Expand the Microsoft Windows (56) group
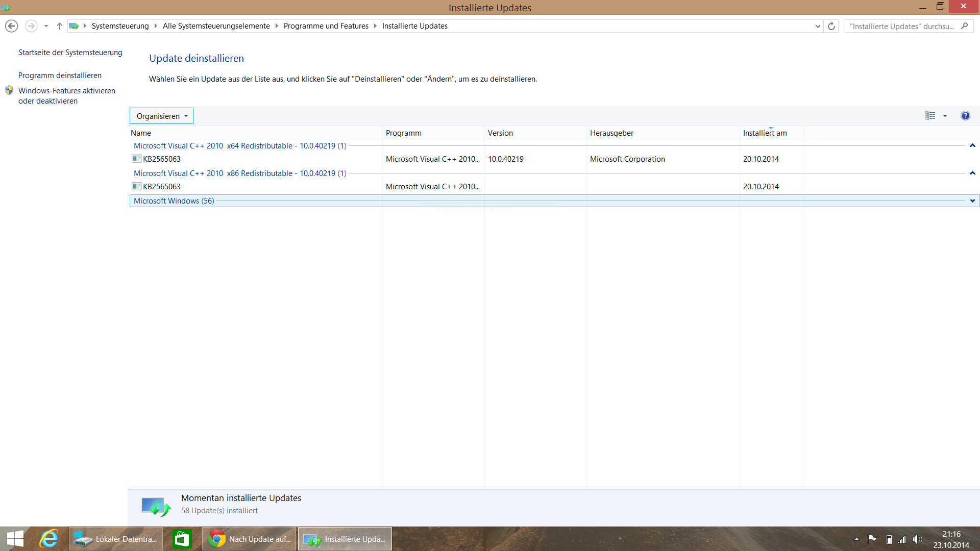Viewport: 980px width, 551px height. click(x=972, y=201)
